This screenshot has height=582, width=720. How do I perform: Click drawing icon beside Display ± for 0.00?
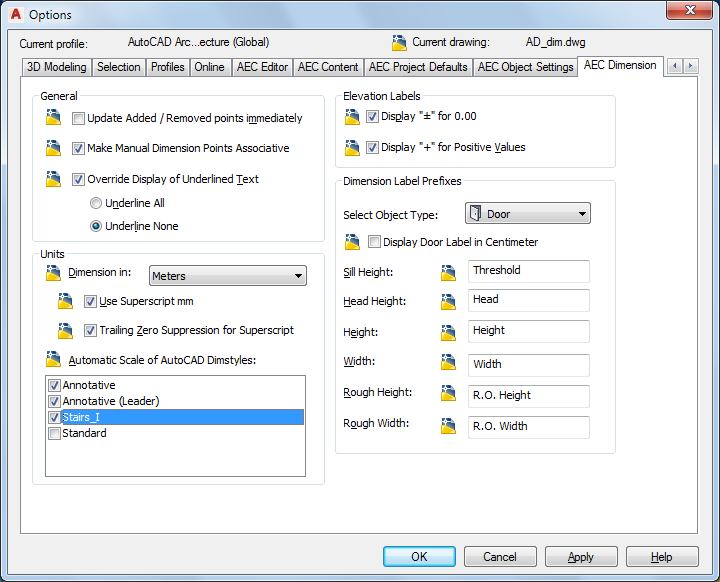pyautogui.click(x=352, y=117)
